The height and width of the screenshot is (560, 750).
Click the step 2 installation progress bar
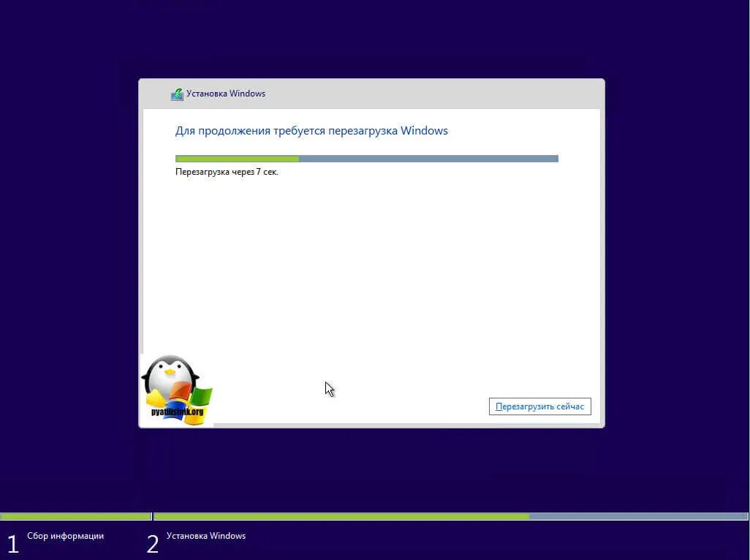(x=450, y=516)
